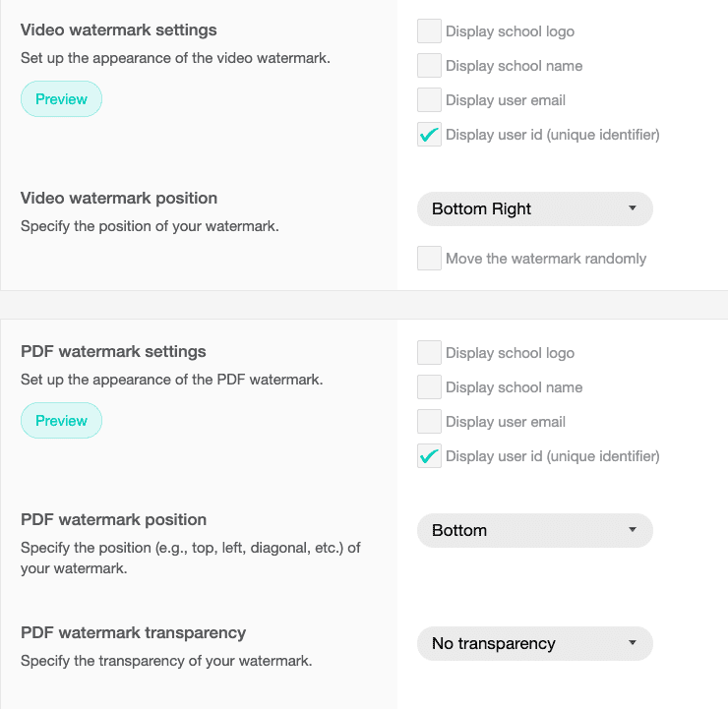
Task: Click the arrow icon on Bottom Right dropdown
Action: [632, 208]
